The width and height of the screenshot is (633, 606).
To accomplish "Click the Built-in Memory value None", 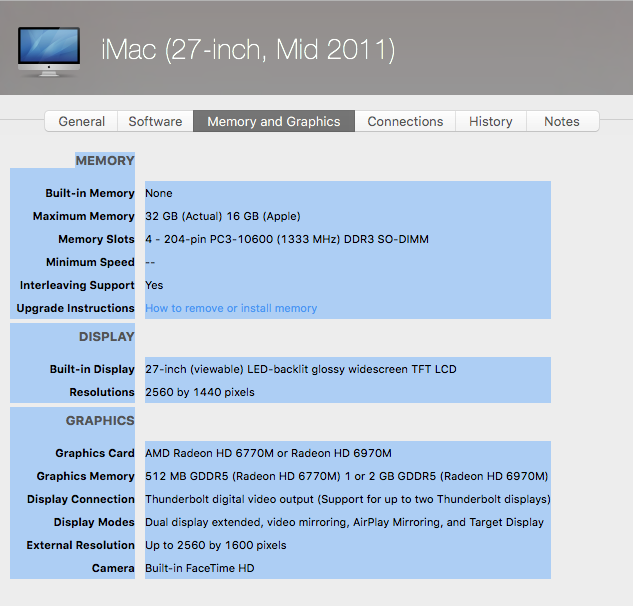I will [x=159, y=193].
